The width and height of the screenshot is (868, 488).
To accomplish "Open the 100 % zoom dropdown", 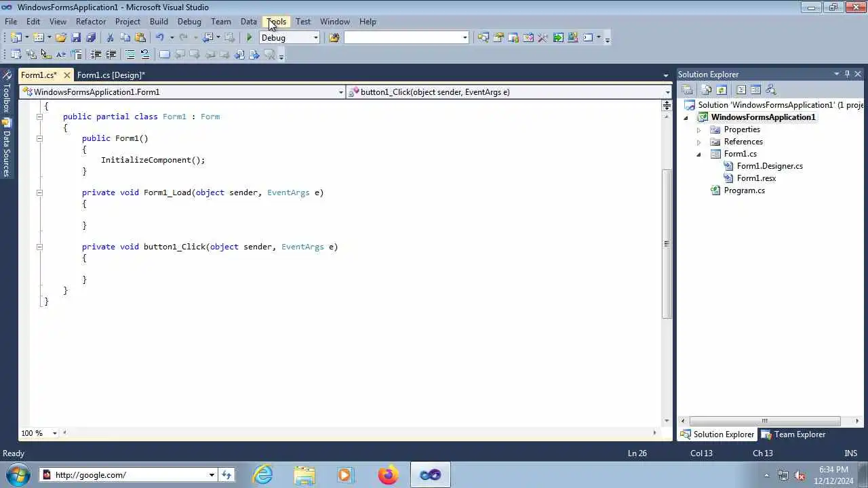I will 56,433.
